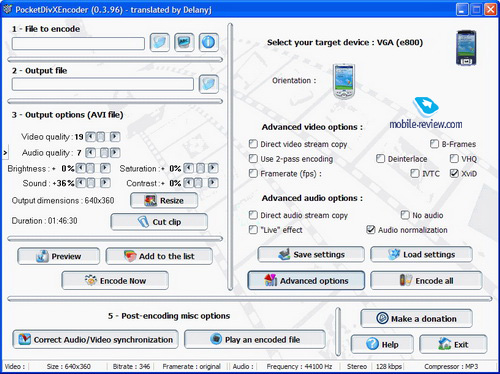Lower Brightness with its left arrow
The height and width of the screenshot is (374, 500).
[x=80, y=168]
